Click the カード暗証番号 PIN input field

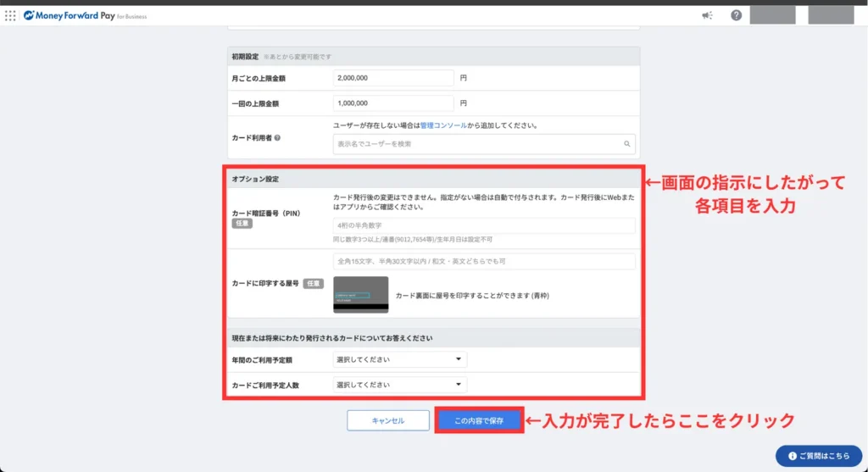pos(484,225)
